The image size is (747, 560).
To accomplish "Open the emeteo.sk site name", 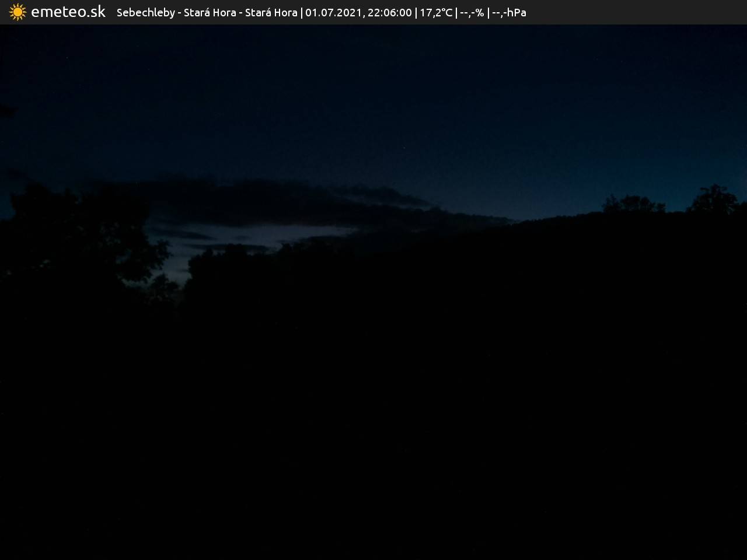I will coord(68,12).
